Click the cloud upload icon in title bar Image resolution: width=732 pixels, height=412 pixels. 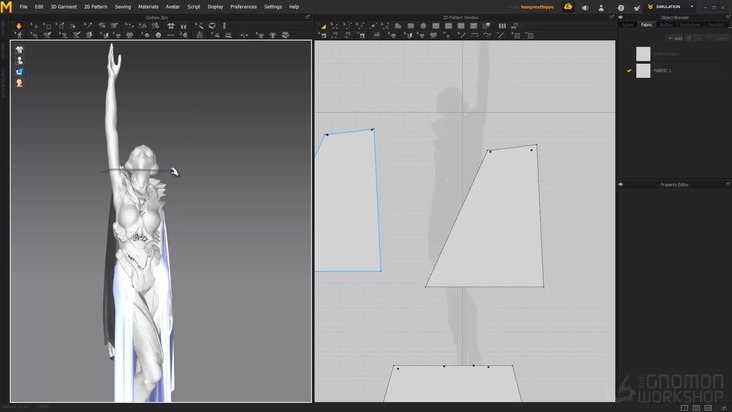coord(568,6)
